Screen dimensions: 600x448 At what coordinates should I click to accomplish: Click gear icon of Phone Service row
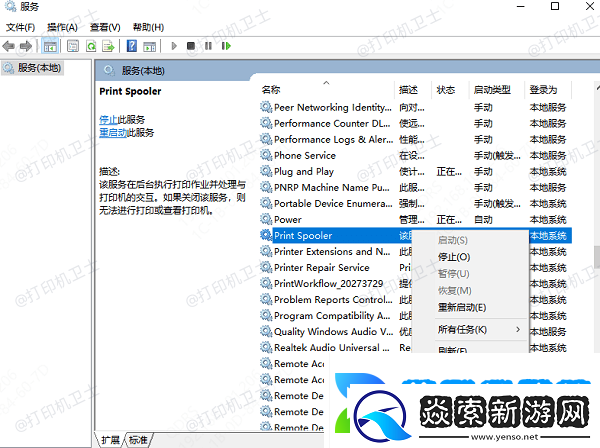pos(266,155)
